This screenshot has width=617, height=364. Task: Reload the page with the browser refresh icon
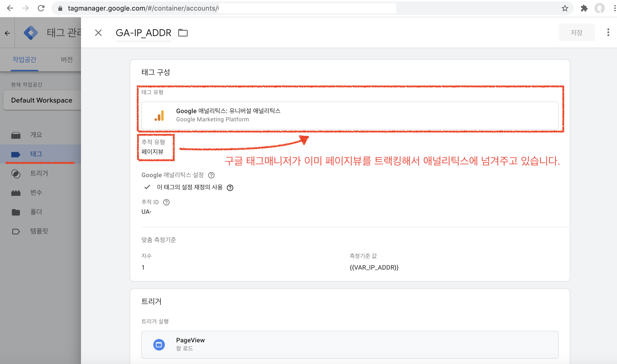coord(41,8)
